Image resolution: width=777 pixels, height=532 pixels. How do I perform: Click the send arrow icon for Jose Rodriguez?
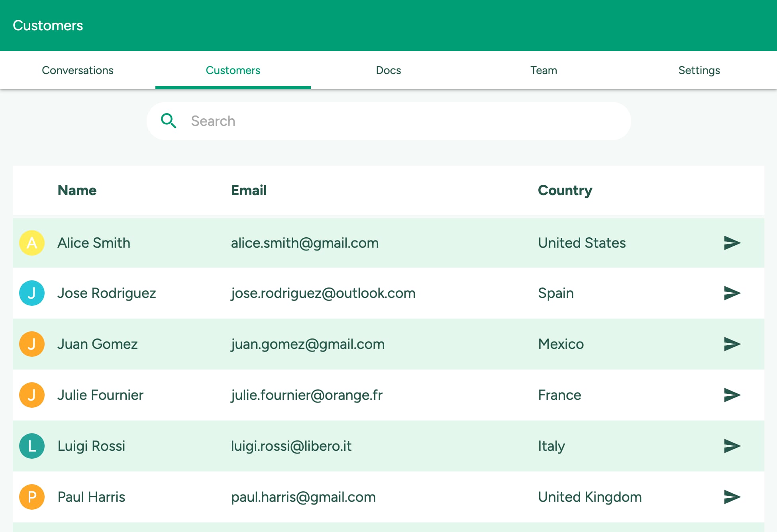click(x=732, y=293)
